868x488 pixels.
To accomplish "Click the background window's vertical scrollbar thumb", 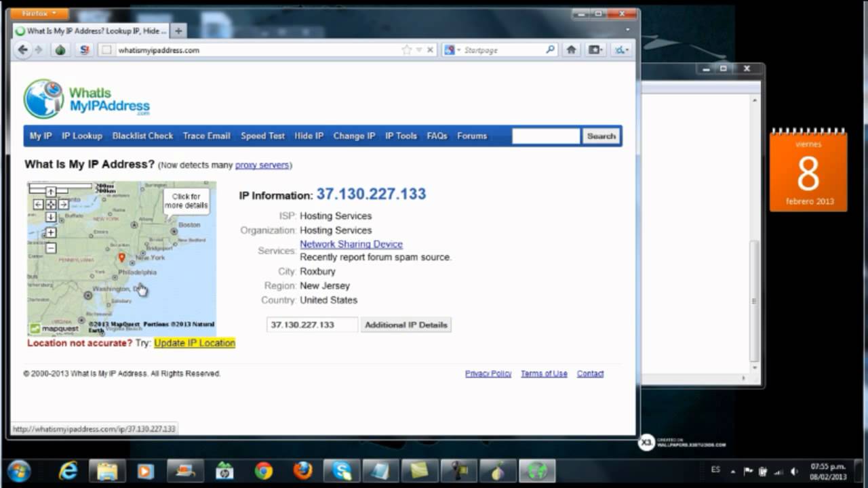I will click(754, 301).
